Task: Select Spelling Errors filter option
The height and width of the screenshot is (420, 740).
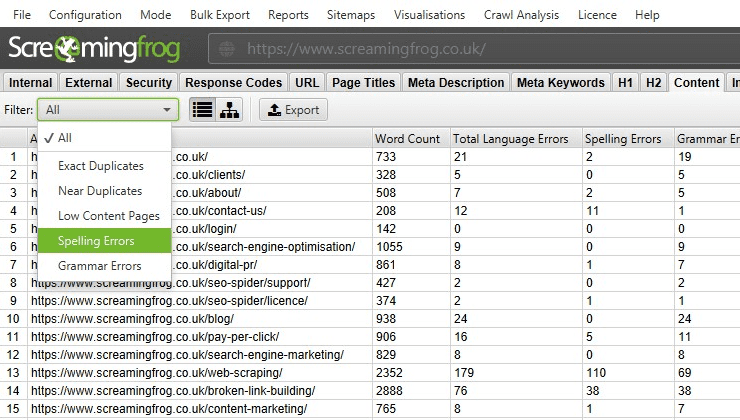Action: tap(104, 241)
